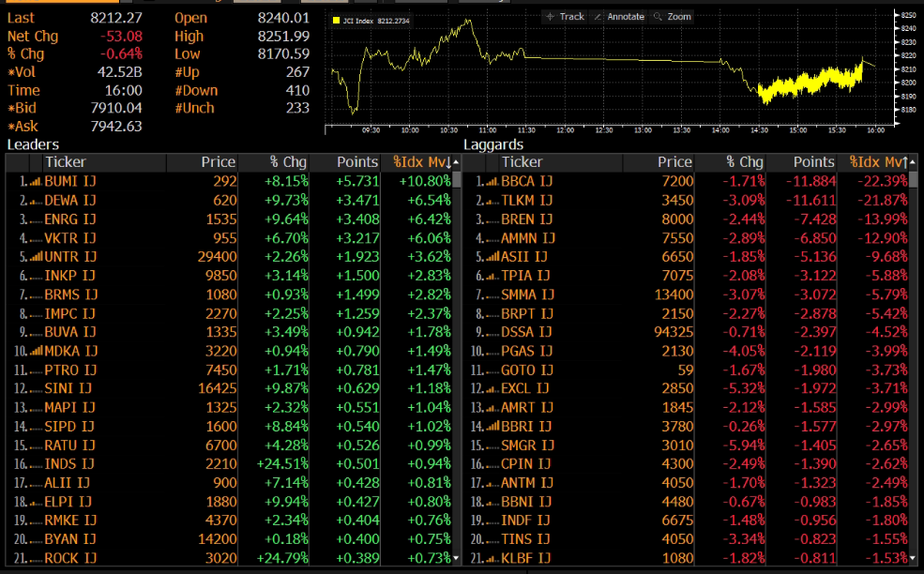Enable the chart Zoom magnifier tool
Viewport: 924px width, 574px height.
pos(673,17)
